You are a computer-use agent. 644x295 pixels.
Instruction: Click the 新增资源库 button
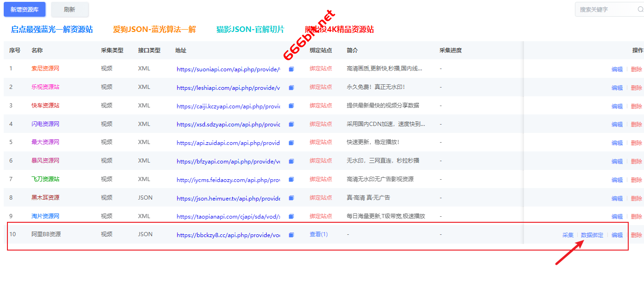[x=24, y=9]
